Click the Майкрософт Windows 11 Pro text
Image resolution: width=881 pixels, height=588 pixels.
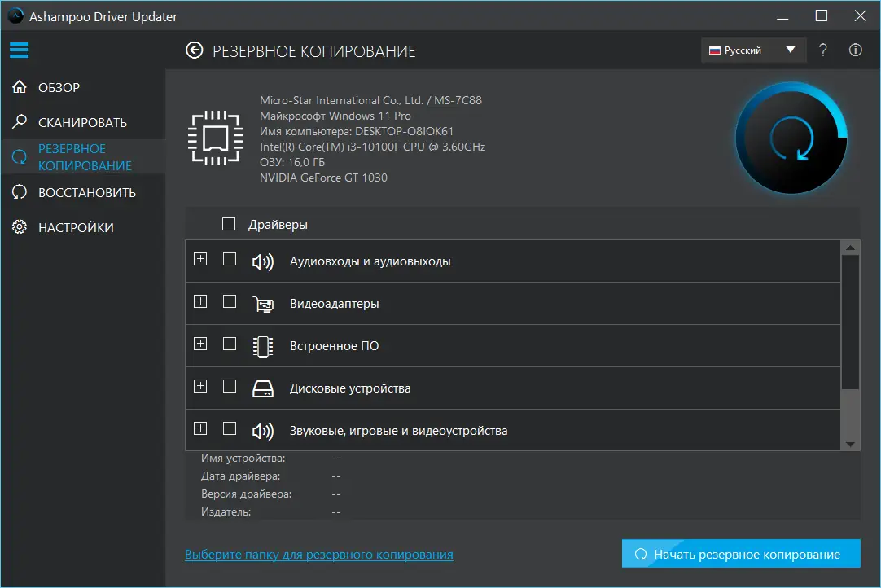[x=335, y=116]
